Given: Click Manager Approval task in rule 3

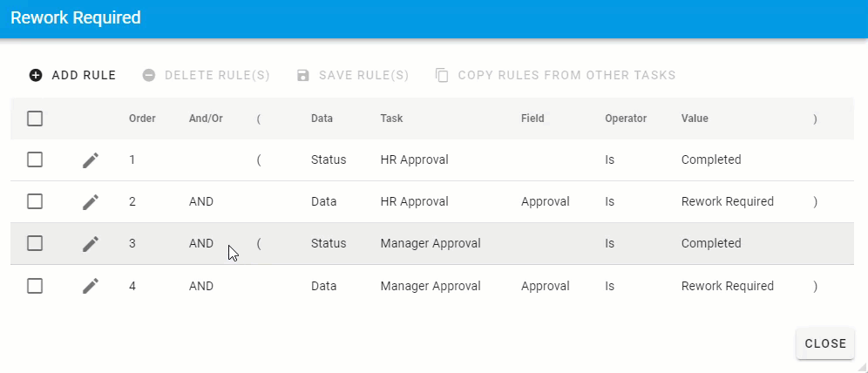Looking at the screenshot, I should (x=430, y=244).
